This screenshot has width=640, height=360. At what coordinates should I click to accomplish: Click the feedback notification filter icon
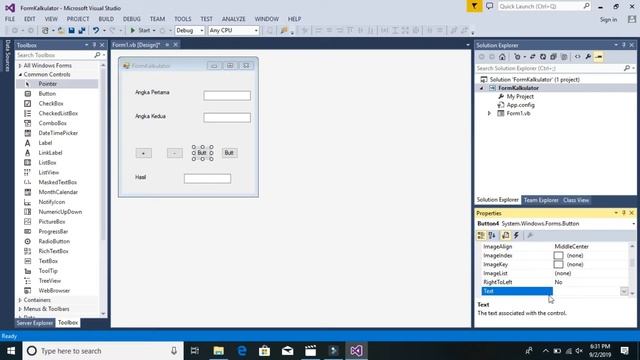tap(474, 6)
